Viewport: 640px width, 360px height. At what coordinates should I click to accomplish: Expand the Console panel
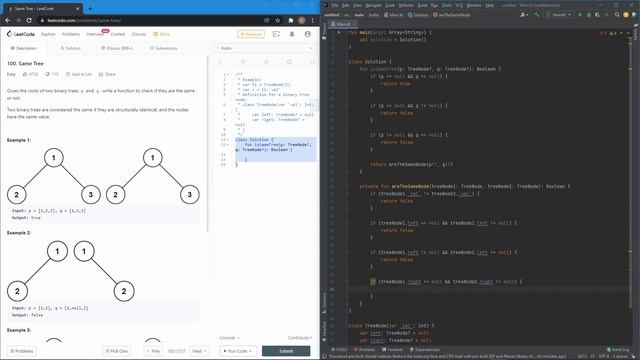pyautogui.click(x=230, y=338)
